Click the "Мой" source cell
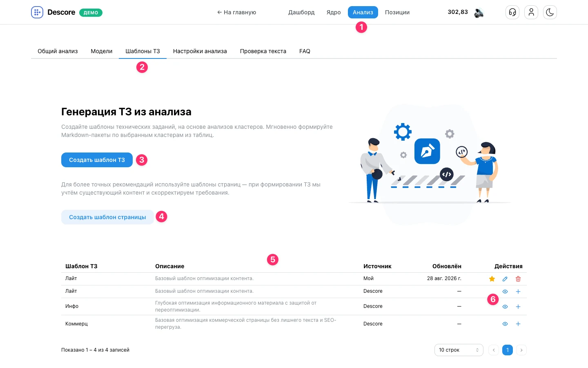The height and width of the screenshot is (368, 588). point(368,278)
